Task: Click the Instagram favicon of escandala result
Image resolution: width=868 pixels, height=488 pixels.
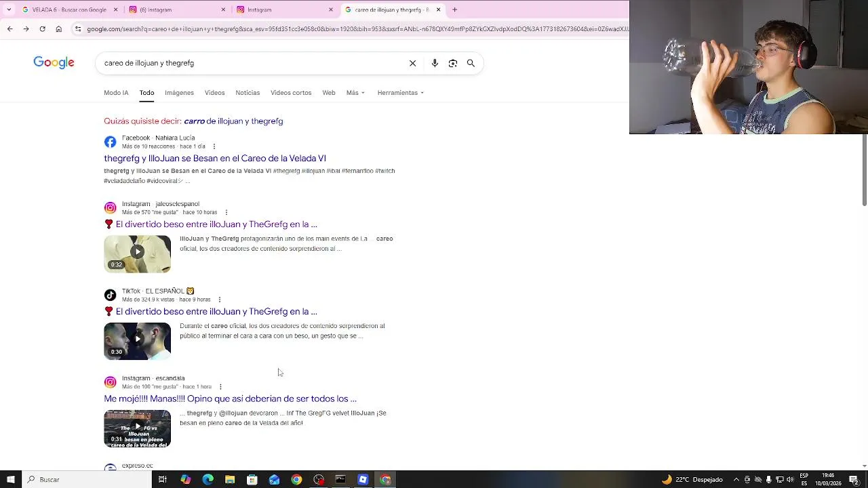Action: pyautogui.click(x=110, y=382)
